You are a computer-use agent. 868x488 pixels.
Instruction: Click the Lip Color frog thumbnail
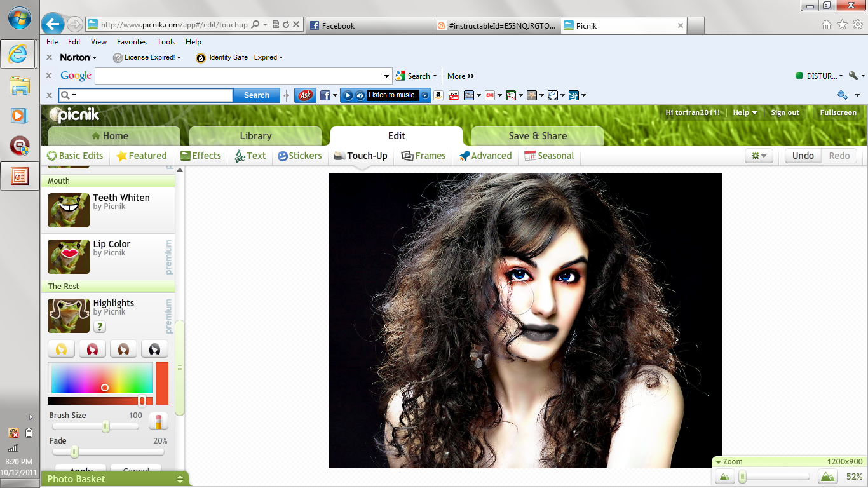tap(69, 257)
